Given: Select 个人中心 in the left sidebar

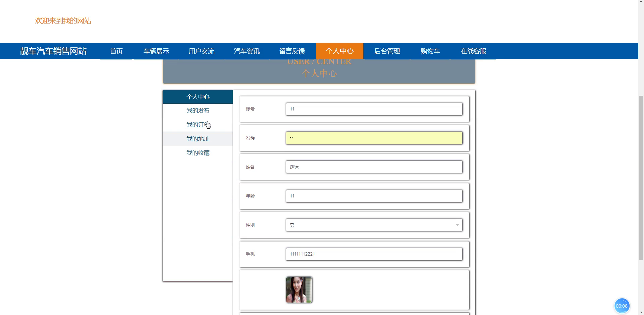Looking at the screenshot, I should click(198, 97).
